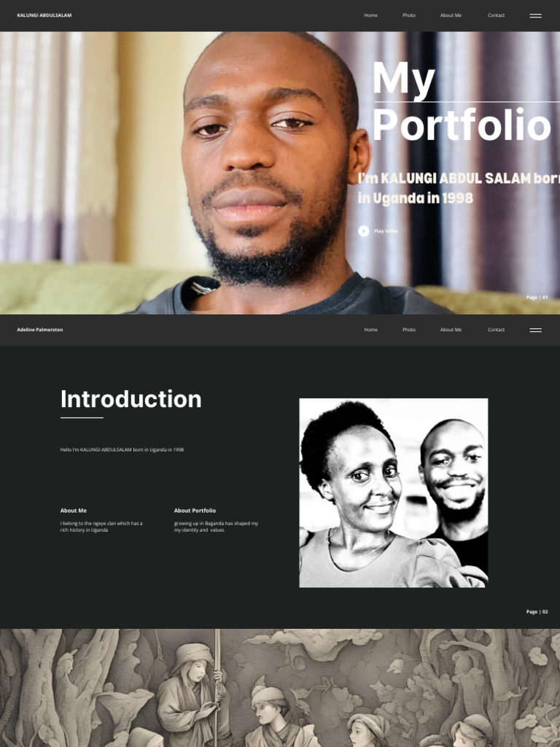Click the Page 02 indicator

point(537,612)
